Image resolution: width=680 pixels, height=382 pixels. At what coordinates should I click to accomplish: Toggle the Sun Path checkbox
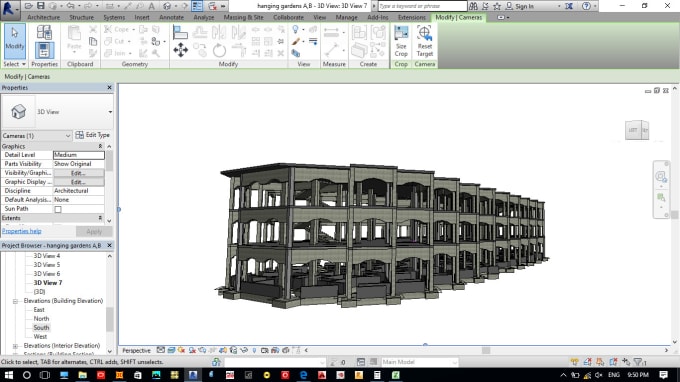point(58,209)
